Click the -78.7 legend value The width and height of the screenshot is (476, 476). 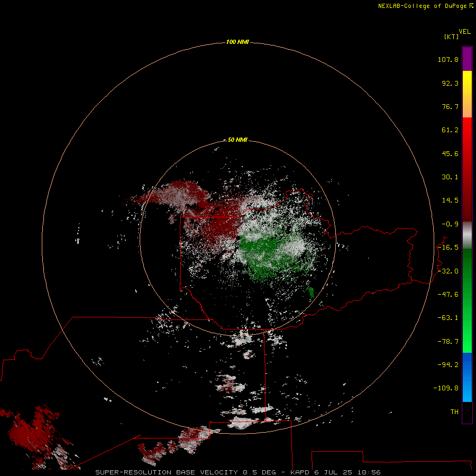448,342
